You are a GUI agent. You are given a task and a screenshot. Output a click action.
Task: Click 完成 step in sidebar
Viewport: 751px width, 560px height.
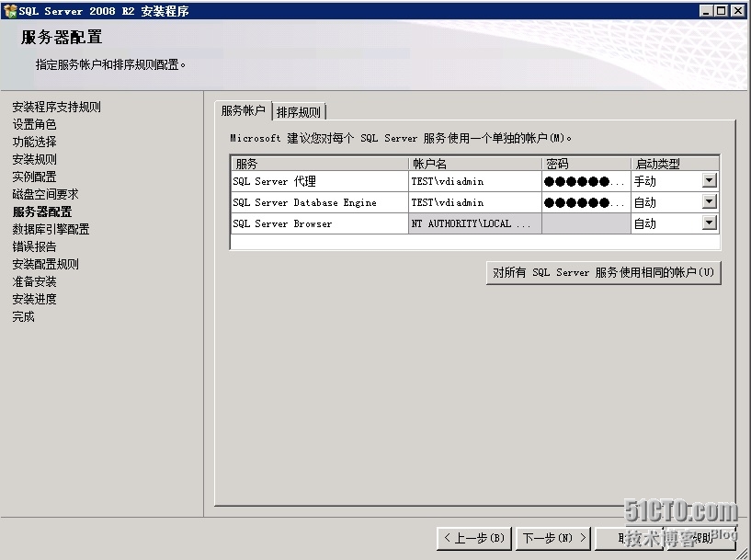24,316
